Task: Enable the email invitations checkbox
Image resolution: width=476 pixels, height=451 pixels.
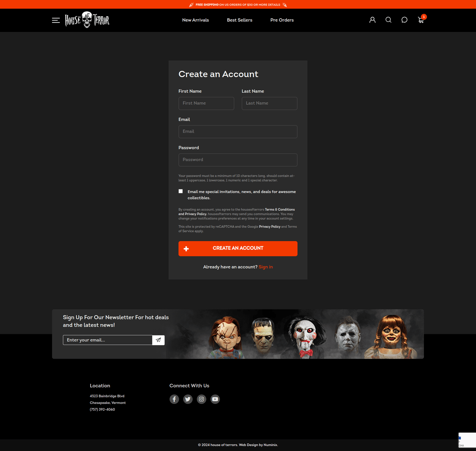Action: tap(180, 191)
